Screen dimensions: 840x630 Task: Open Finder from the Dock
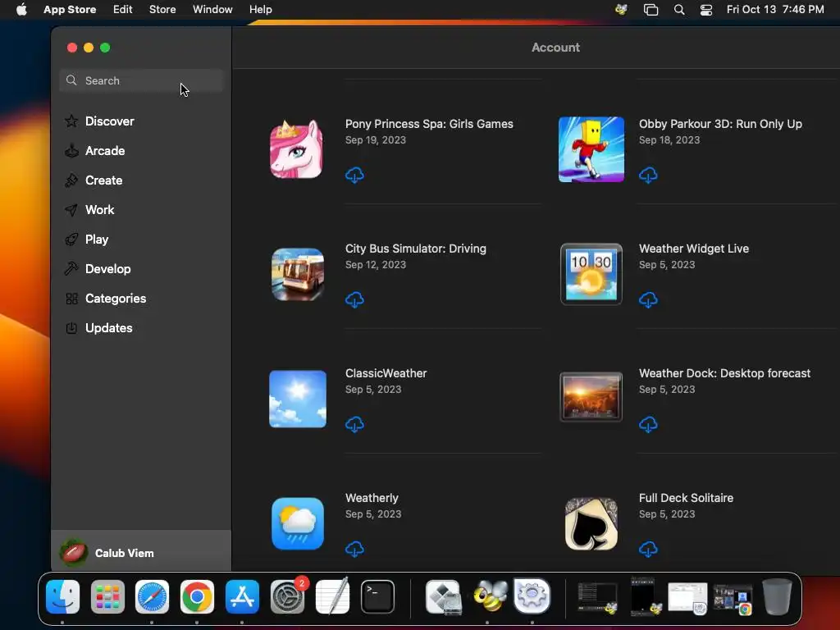pyautogui.click(x=62, y=596)
